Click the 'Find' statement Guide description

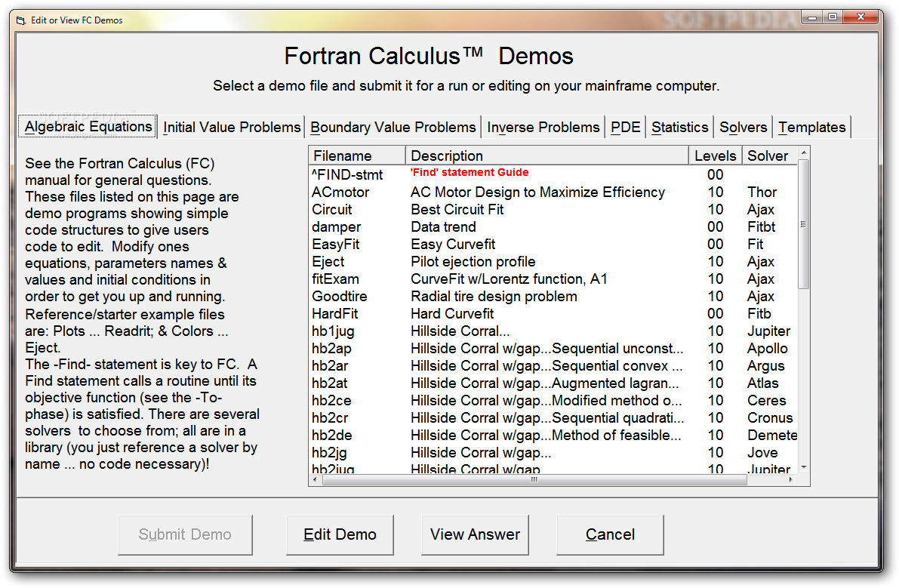469,173
